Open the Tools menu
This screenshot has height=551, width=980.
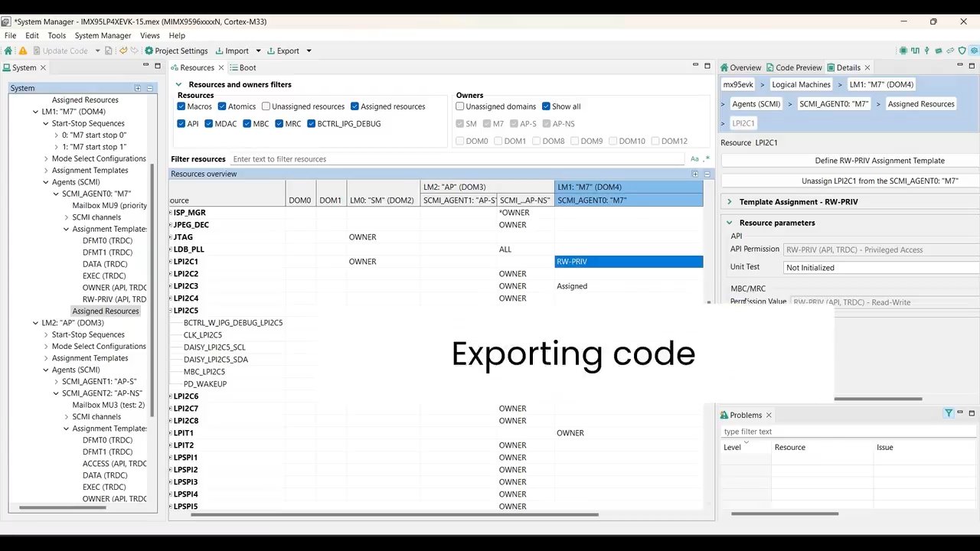coord(57,35)
